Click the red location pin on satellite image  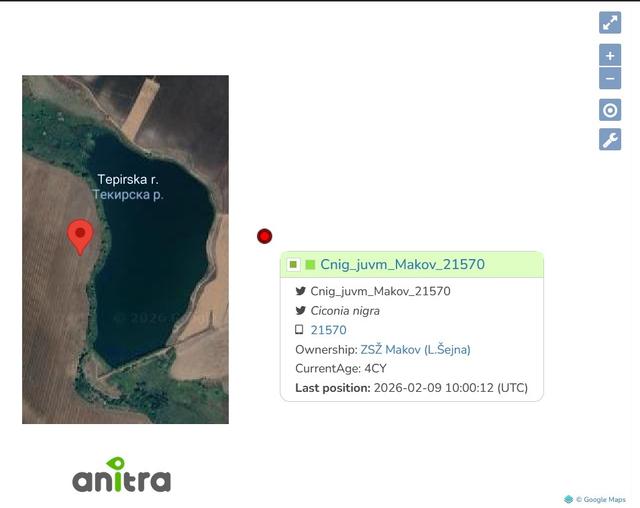tap(80, 237)
